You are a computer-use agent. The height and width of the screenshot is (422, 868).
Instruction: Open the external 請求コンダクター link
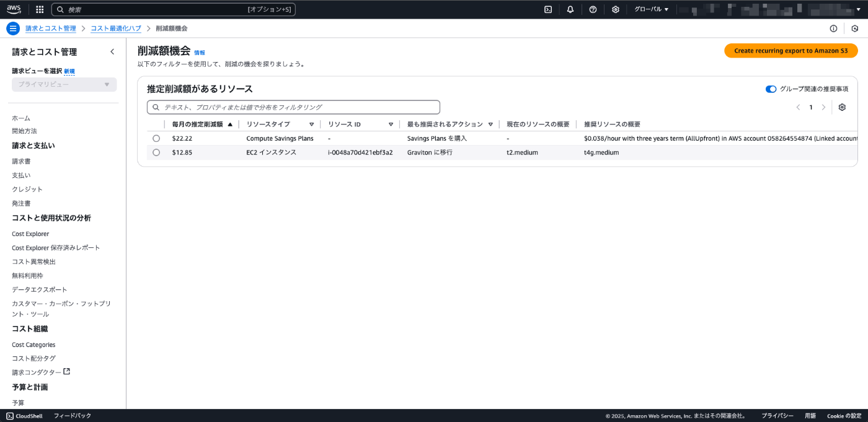[41, 372]
